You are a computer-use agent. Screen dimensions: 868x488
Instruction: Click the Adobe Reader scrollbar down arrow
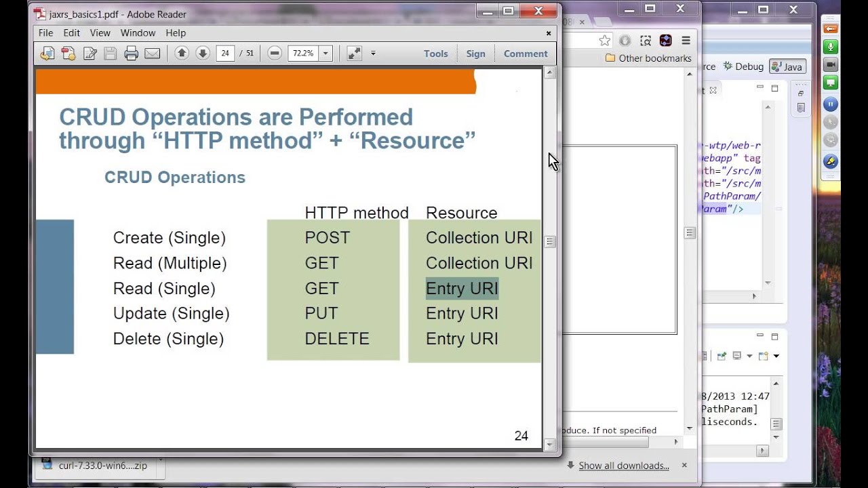click(550, 445)
